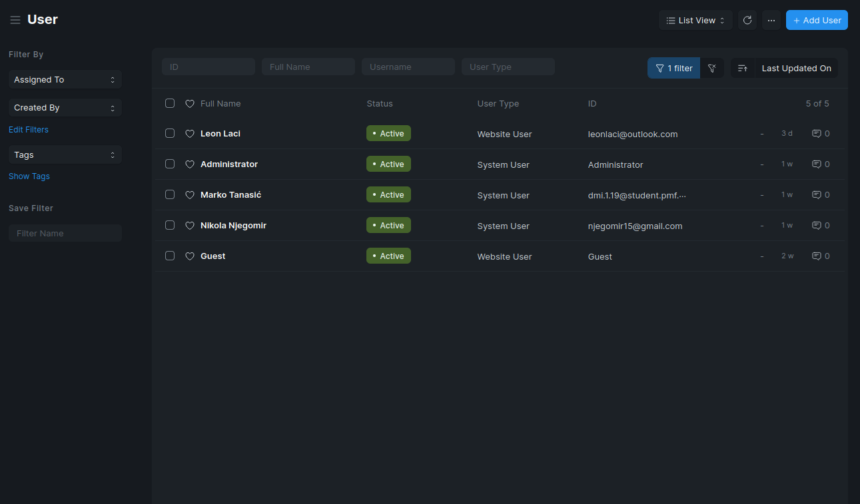The image size is (860, 504).
Task: Focus the Full Name filter field
Action: (308, 67)
